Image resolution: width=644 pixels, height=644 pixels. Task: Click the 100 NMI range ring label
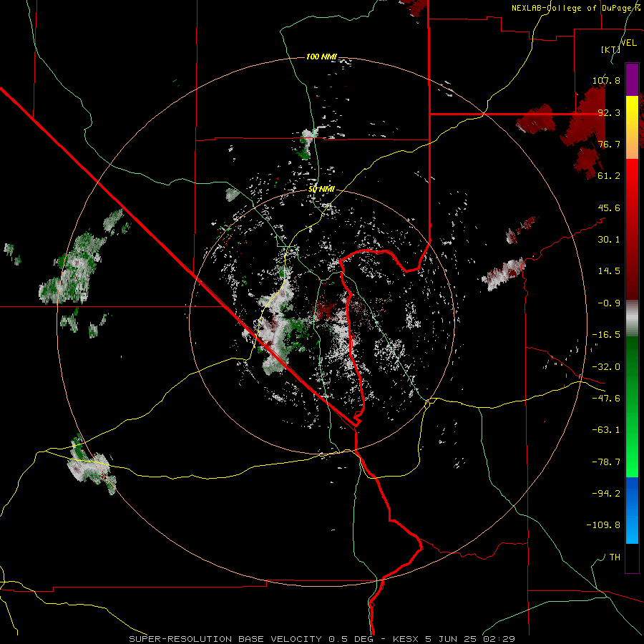[321, 57]
